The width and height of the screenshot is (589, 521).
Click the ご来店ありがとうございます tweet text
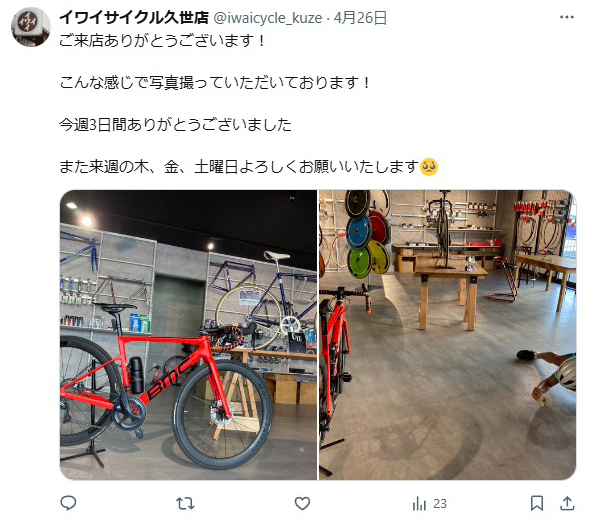162,41
